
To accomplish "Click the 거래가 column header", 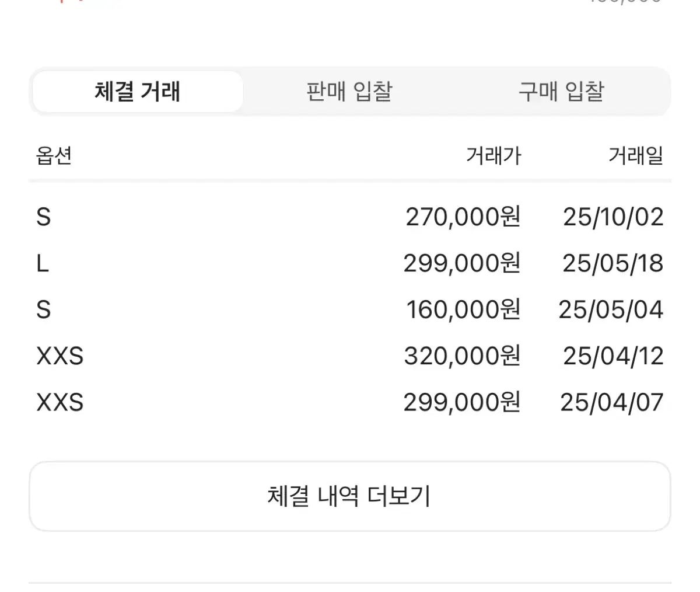I will point(493,156).
